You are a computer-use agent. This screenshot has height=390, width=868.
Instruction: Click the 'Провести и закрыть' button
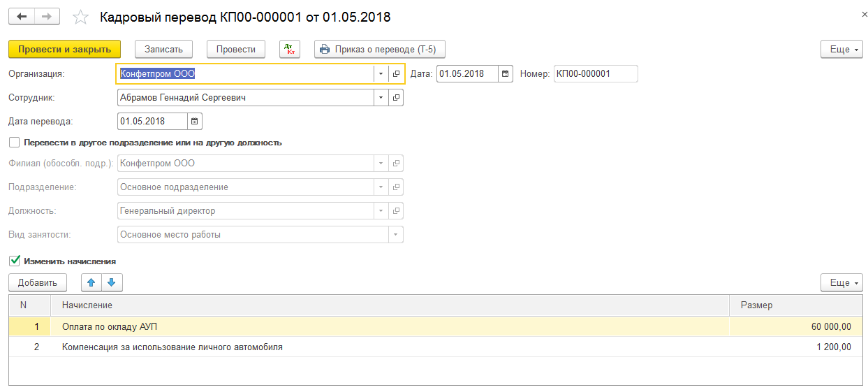pyautogui.click(x=64, y=50)
